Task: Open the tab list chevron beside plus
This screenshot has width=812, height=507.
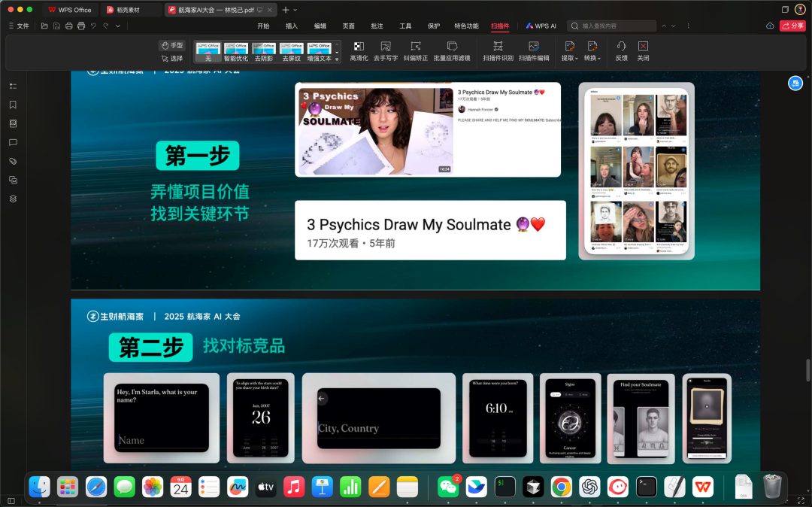Action: (x=295, y=10)
